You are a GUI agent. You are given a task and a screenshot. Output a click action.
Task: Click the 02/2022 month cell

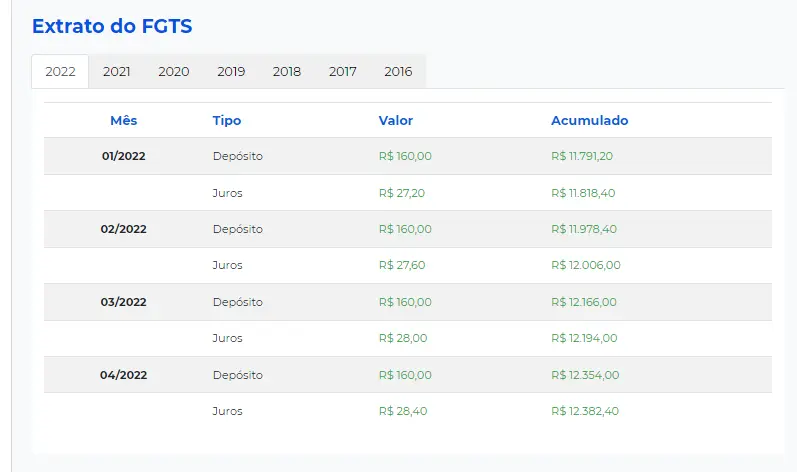pyautogui.click(x=124, y=229)
